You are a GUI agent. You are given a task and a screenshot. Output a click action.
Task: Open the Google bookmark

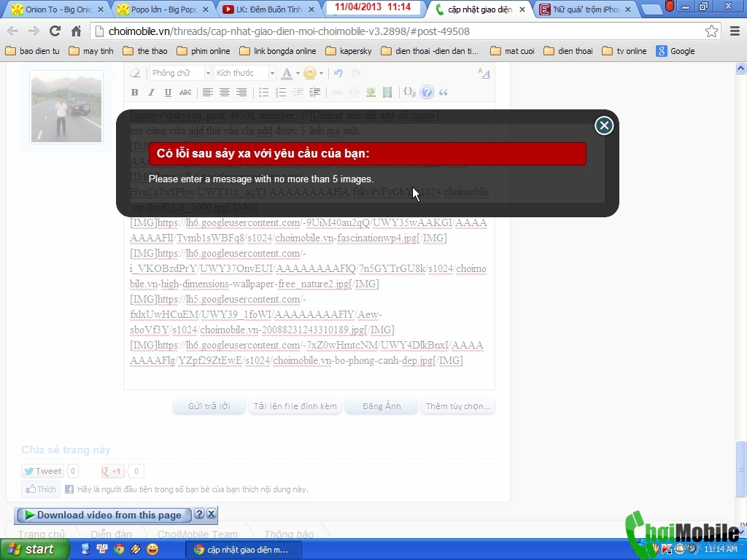pos(676,51)
